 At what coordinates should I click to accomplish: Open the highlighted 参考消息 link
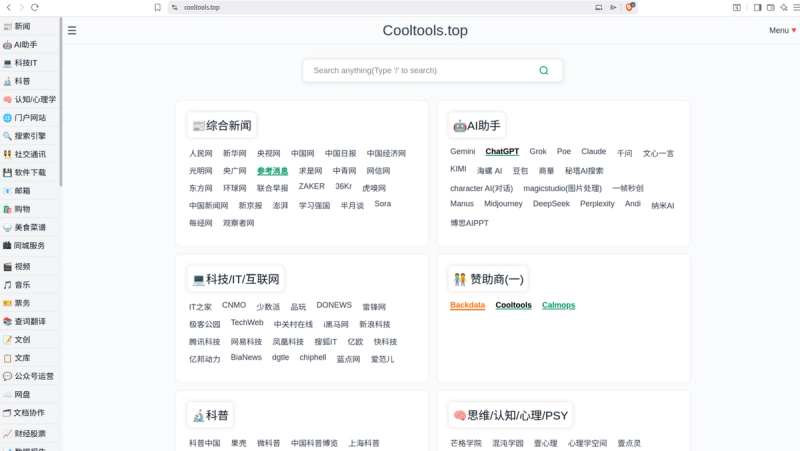[272, 171]
